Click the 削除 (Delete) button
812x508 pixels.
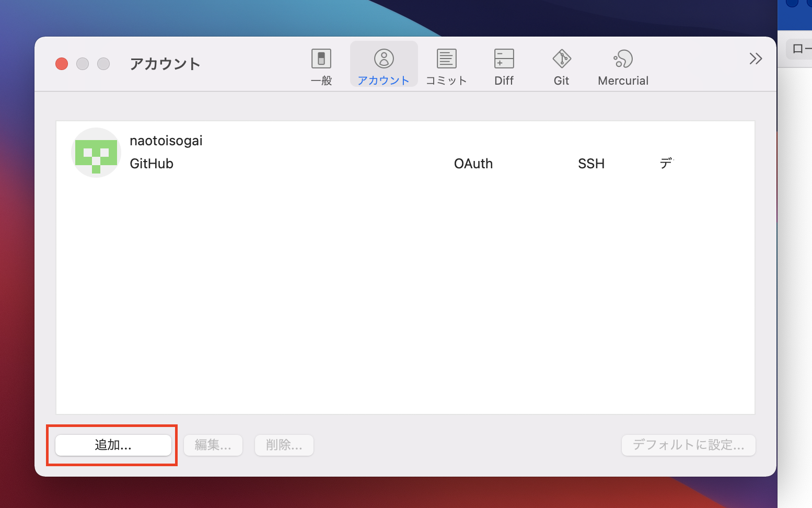284,445
